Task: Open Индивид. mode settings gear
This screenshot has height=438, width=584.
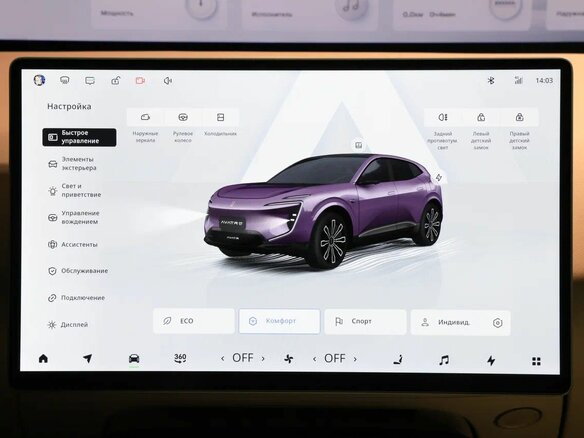Action: 498,323
